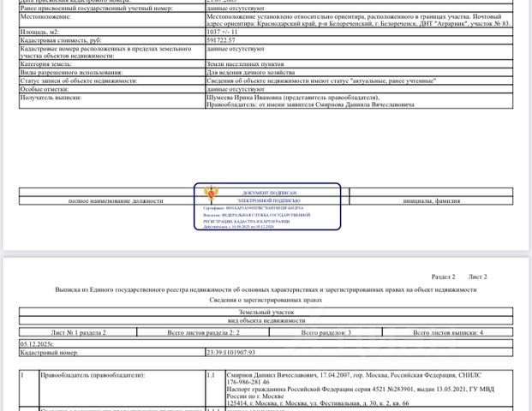Click the 'Кадастровая стоимость, руб:' label
Screen dimensions: 532x411
61,40
